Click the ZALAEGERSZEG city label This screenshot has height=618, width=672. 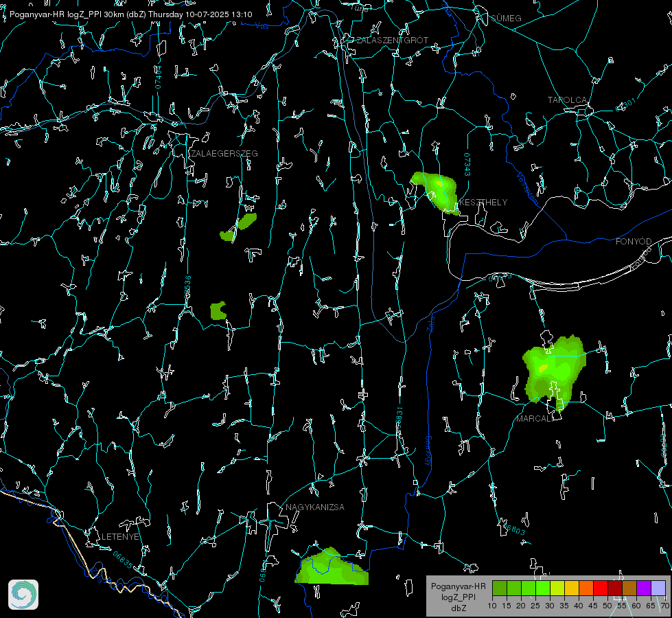click(x=224, y=154)
